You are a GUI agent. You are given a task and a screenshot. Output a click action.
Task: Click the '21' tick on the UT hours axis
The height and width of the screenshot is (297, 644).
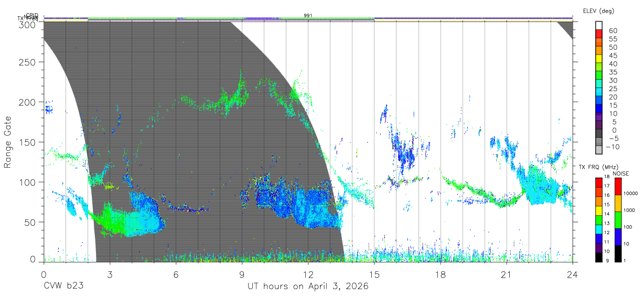(507, 274)
